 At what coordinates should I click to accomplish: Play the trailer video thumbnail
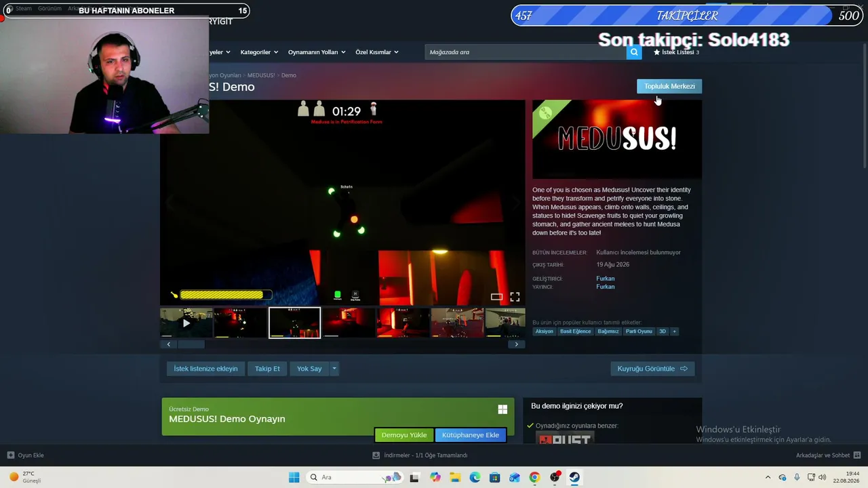tap(186, 323)
